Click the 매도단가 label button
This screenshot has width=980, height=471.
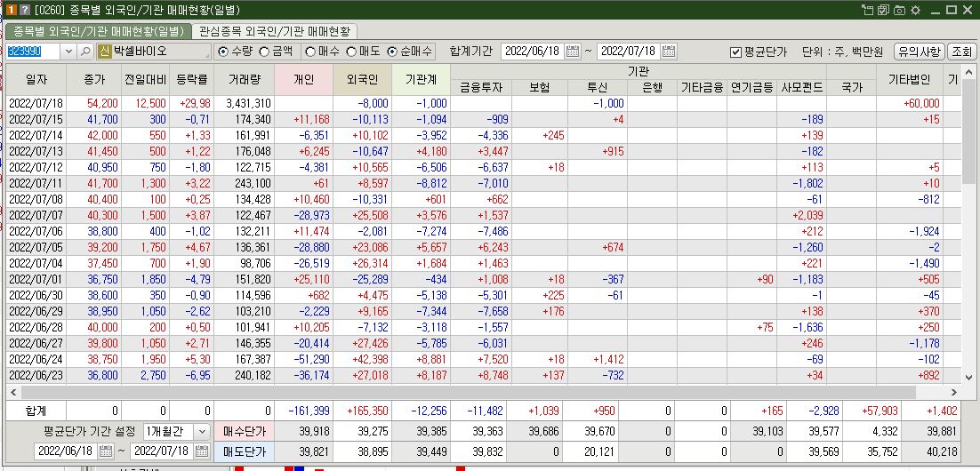click(244, 451)
